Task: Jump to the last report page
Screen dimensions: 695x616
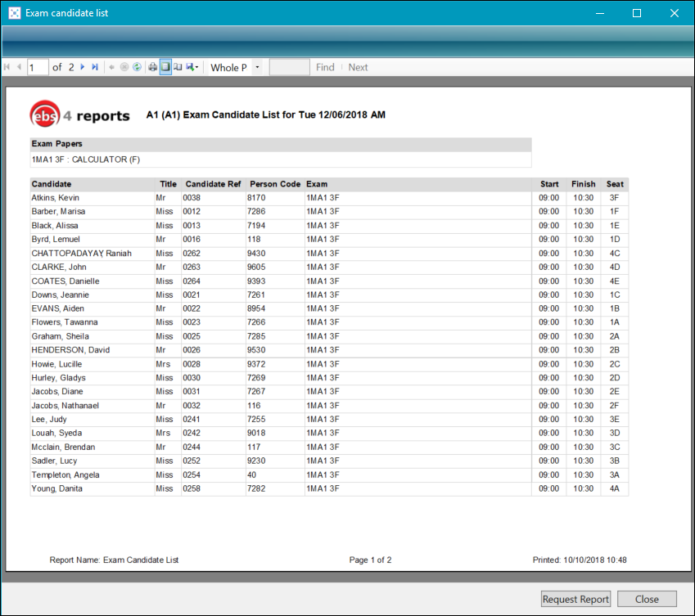Action: point(95,67)
